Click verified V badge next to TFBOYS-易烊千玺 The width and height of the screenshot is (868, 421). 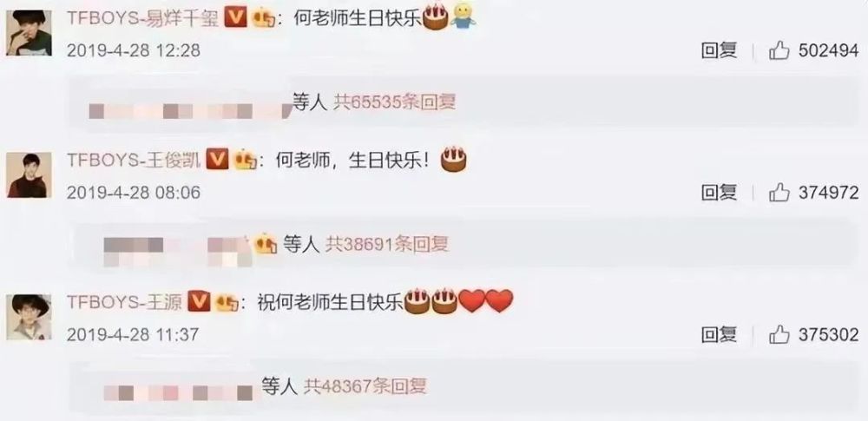[235, 19]
